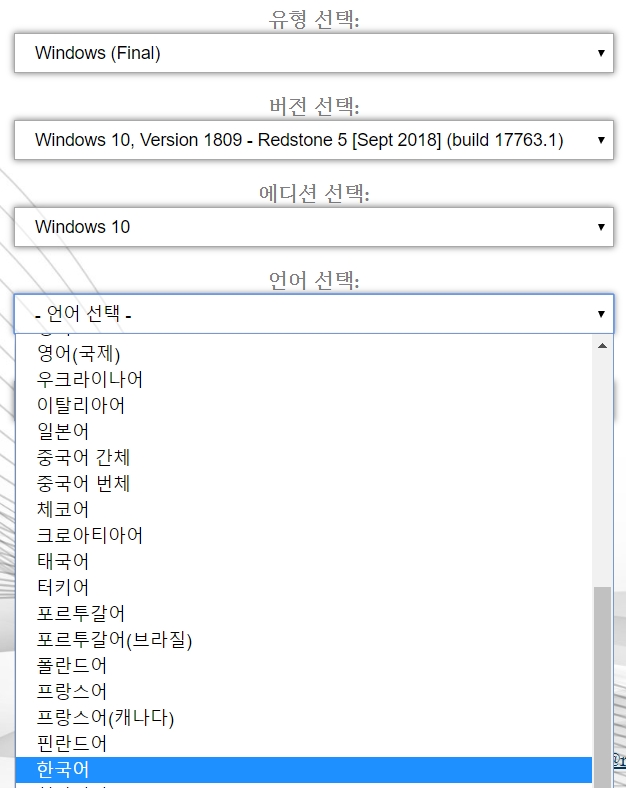
Task: Choose 이탈리아어 in the language list
Action: [x=303, y=406]
